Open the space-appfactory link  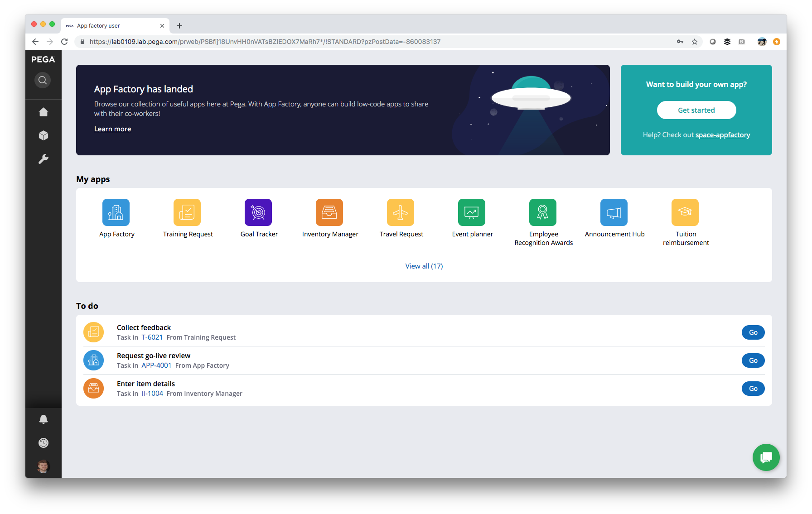723,135
